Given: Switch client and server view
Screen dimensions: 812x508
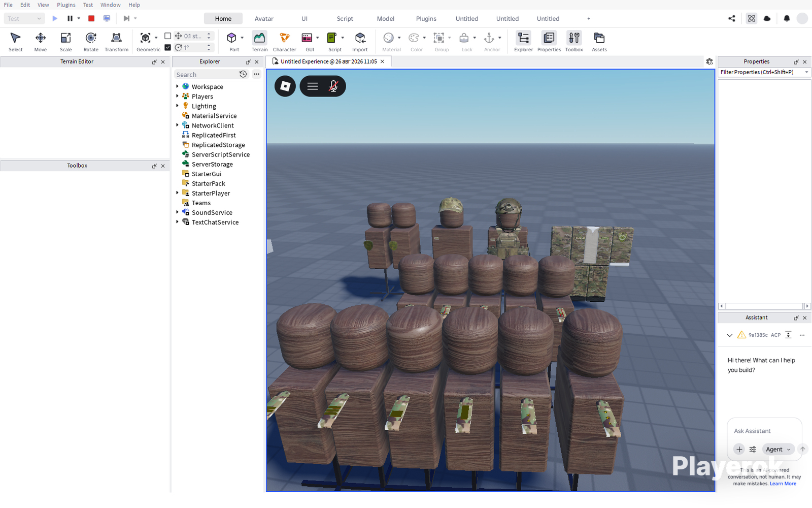Looking at the screenshot, I should tap(107, 18).
